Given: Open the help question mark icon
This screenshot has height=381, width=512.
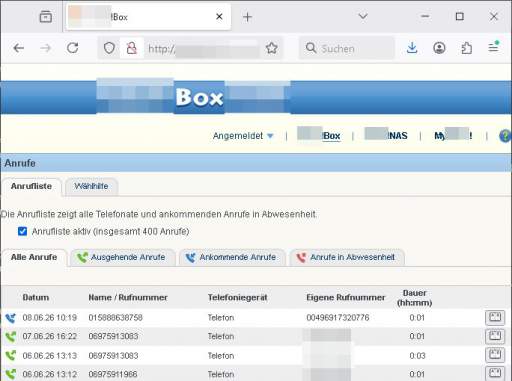Looking at the screenshot, I should click(x=505, y=136).
